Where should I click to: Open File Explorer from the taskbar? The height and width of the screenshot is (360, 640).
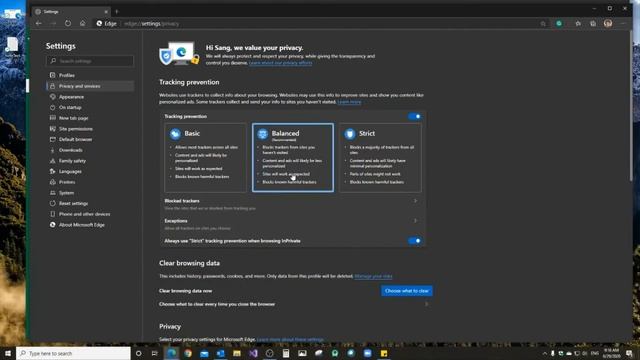coord(237,353)
